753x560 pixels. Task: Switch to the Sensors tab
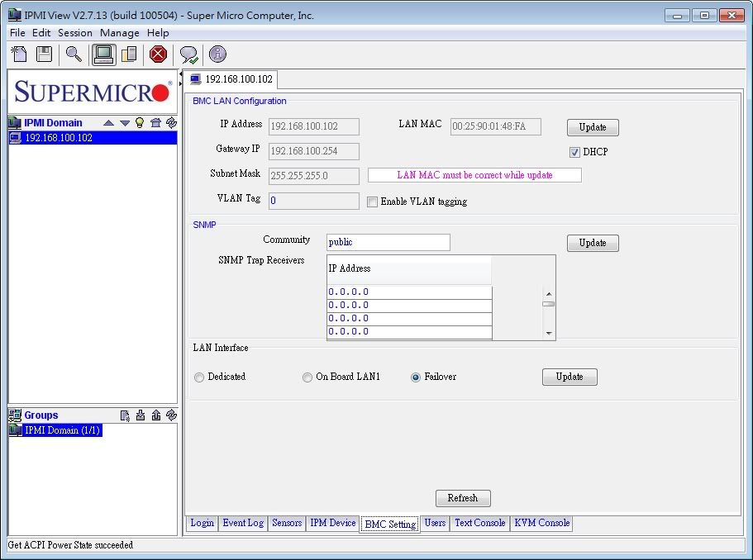click(x=287, y=523)
